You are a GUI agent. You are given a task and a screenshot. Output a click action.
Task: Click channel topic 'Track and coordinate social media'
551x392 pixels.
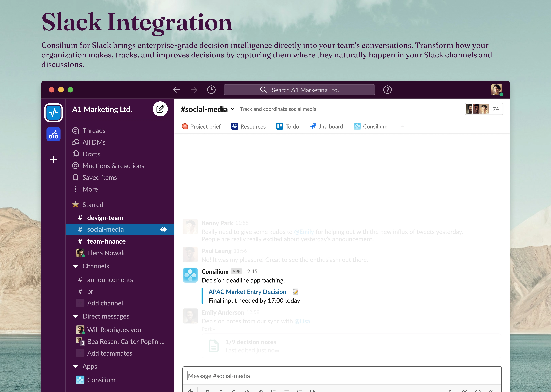click(278, 109)
